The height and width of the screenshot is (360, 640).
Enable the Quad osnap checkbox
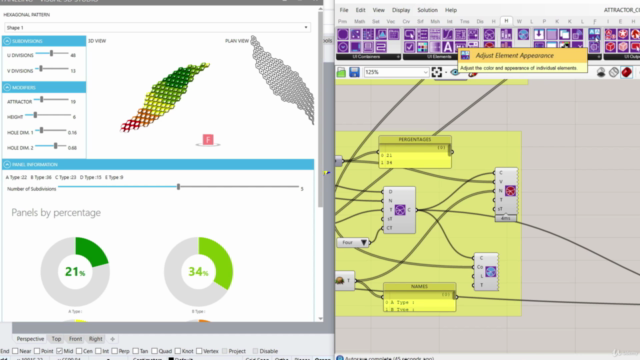click(154, 351)
